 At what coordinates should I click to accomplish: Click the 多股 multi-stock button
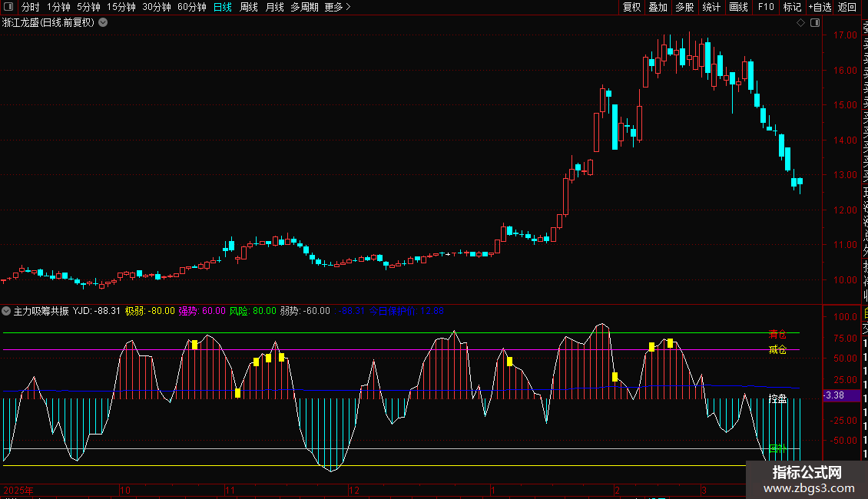pyautogui.click(x=684, y=8)
